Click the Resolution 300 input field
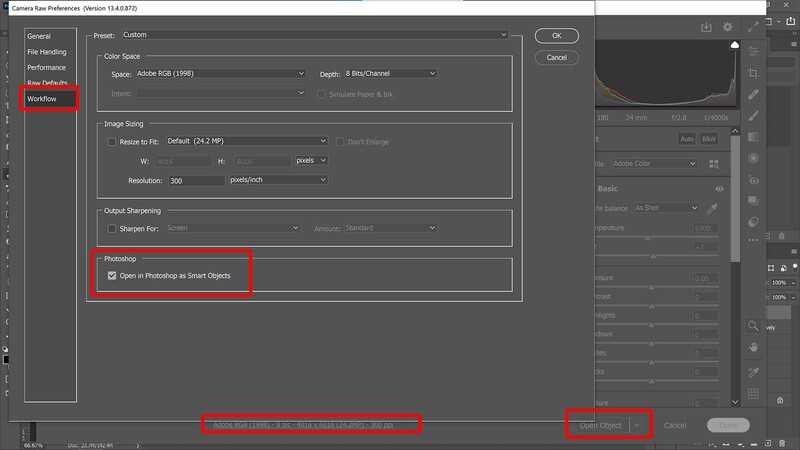Image resolution: width=800 pixels, height=450 pixels. tap(196, 181)
